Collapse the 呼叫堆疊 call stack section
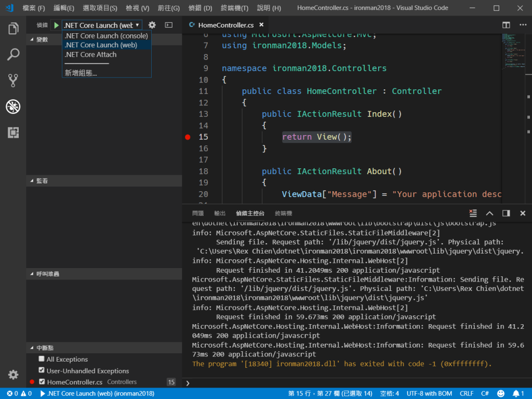Screen dimensions: 532x399 tap(104, 274)
